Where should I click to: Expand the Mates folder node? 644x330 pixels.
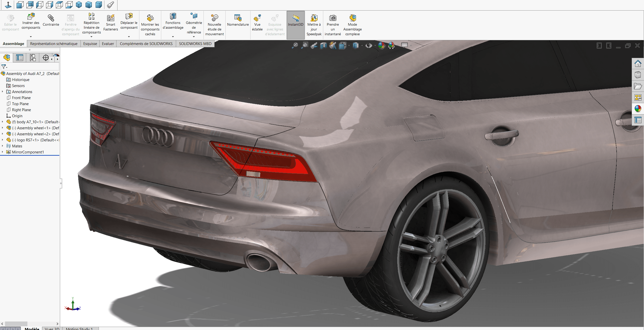[3, 146]
